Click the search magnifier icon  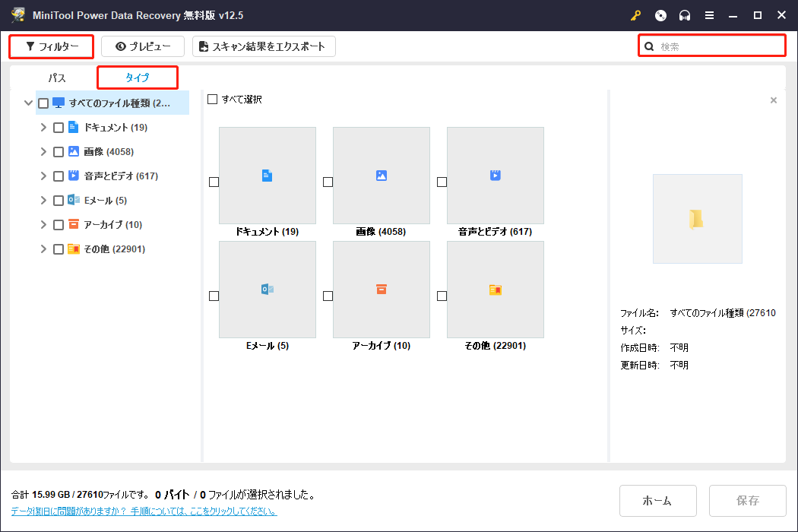tap(649, 46)
